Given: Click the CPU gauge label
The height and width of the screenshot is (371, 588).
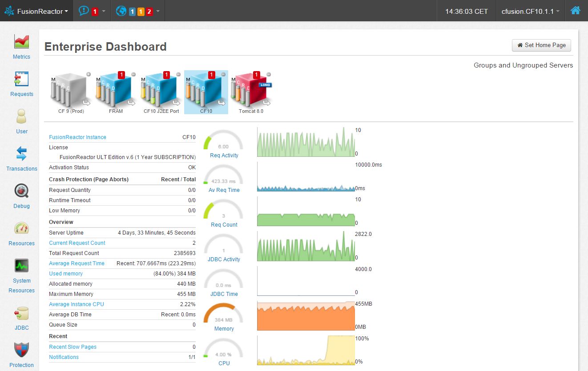Looking at the screenshot, I should pos(224,363).
